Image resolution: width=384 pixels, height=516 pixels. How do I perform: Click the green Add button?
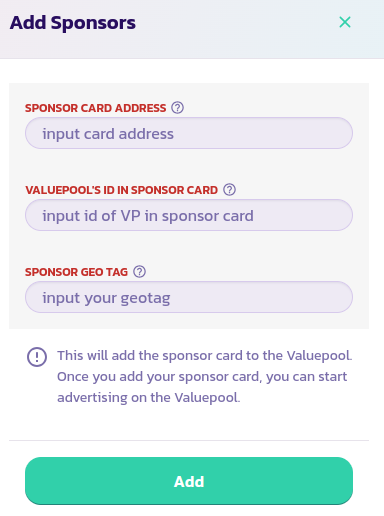(189, 481)
